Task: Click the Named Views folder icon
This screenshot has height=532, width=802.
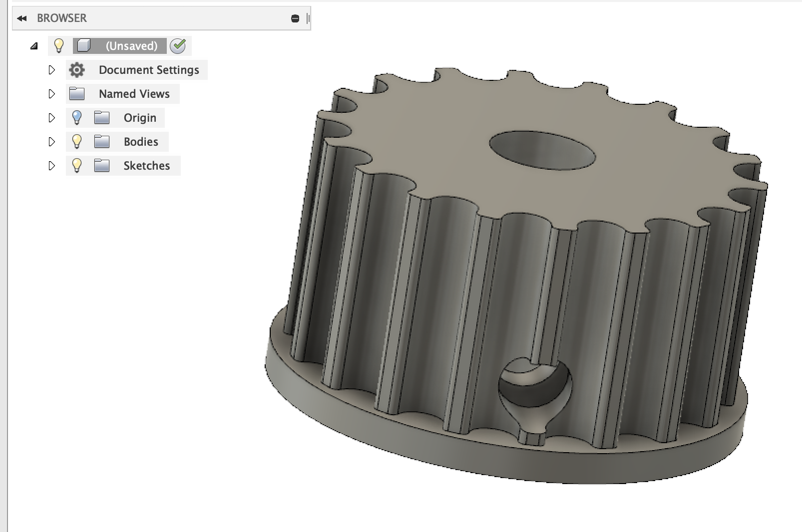Action: coord(77,93)
